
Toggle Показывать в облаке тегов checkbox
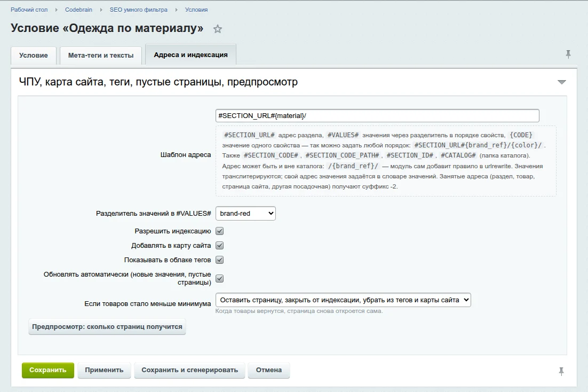coord(220,260)
